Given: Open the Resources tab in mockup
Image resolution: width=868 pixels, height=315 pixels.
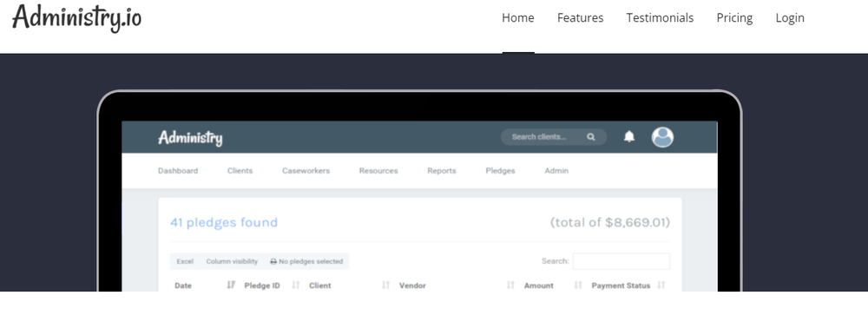Looking at the screenshot, I should click(x=378, y=170).
